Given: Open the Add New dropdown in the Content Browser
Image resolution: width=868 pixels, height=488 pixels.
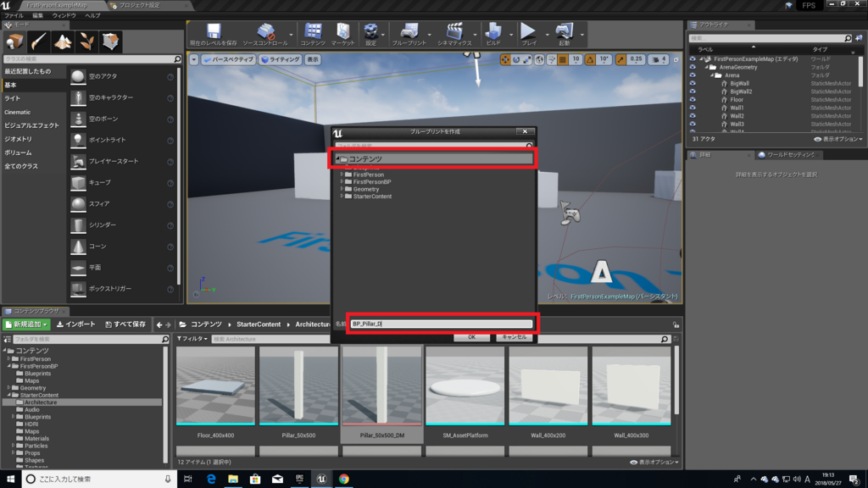Looking at the screenshot, I should [26, 324].
